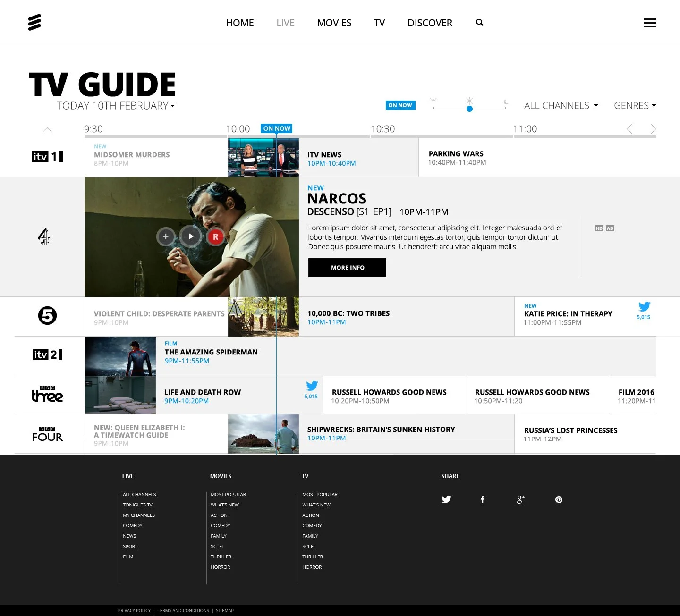680x616 pixels.
Task: Click the MORE INFO button
Action: coord(347,268)
